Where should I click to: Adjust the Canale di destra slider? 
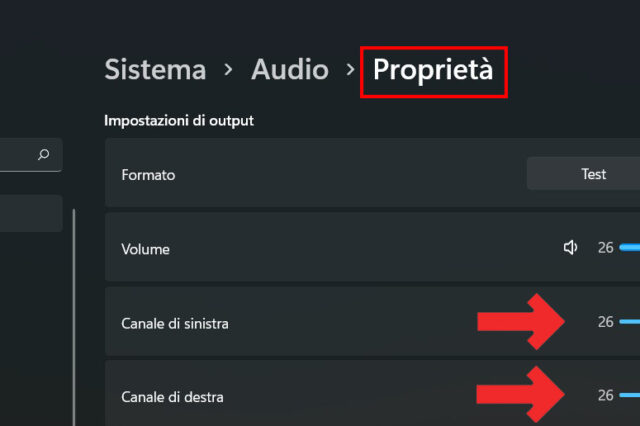click(630, 396)
